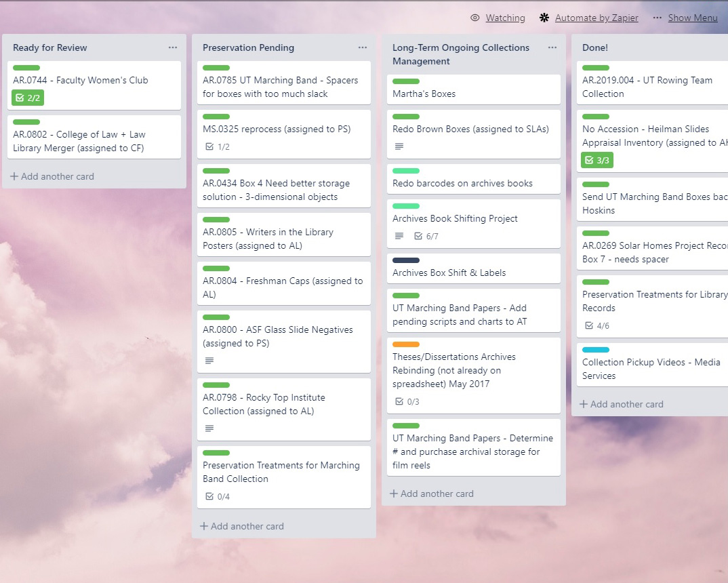Image resolution: width=728 pixels, height=583 pixels.
Task: Click description icon on Redo Brown Boxes card
Action: pyautogui.click(x=399, y=146)
